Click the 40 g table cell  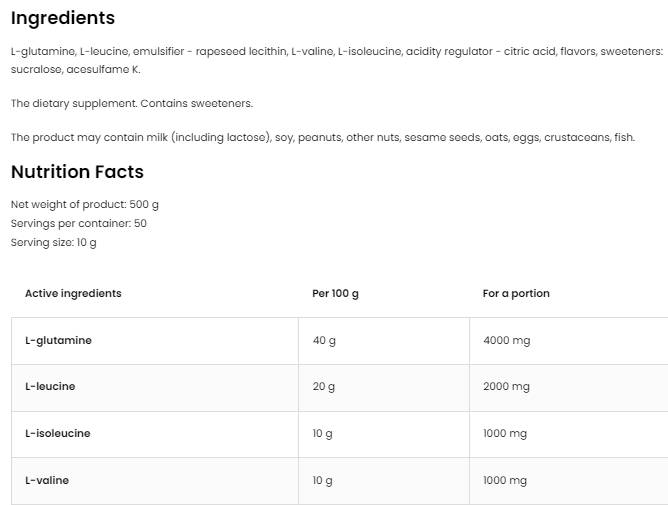click(324, 340)
